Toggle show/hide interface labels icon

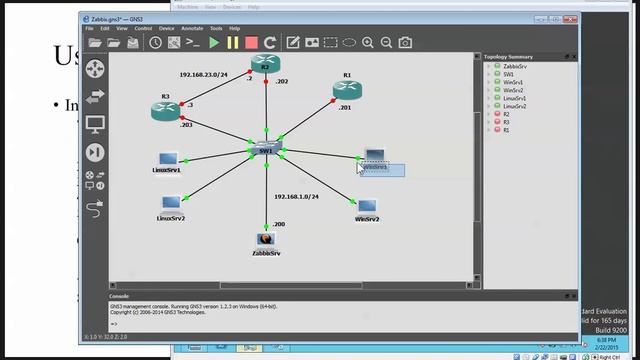pos(174,42)
